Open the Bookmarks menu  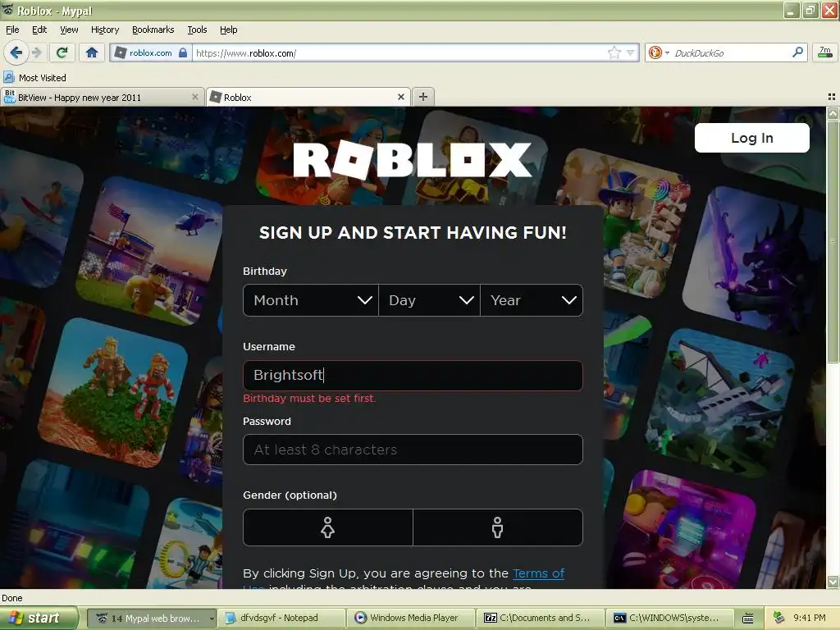tap(153, 30)
